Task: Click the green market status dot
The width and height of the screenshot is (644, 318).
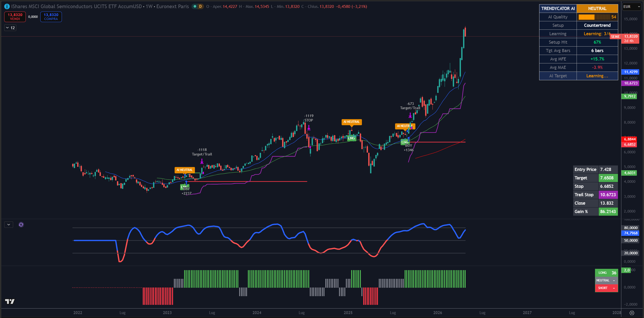Action: [x=195, y=7]
